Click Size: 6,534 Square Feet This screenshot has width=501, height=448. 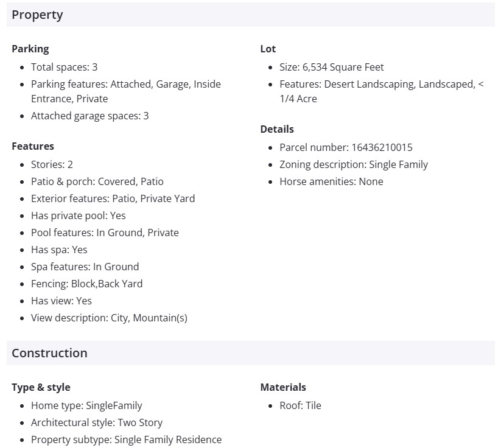[x=331, y=67]
